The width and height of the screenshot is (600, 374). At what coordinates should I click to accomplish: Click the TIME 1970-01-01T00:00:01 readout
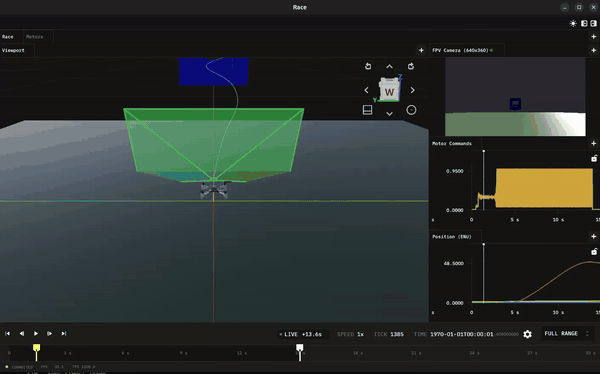[x=466, y=334]
